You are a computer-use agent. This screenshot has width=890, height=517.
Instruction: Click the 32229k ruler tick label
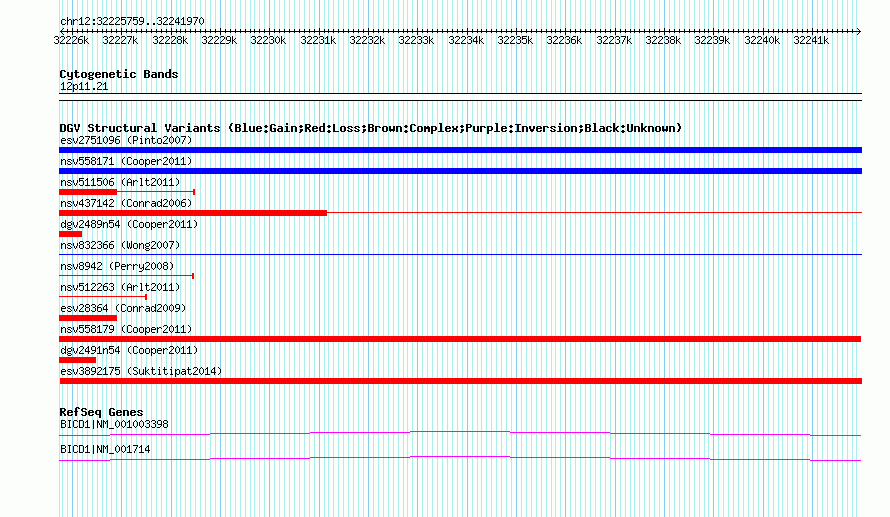(x=219, y=40)
